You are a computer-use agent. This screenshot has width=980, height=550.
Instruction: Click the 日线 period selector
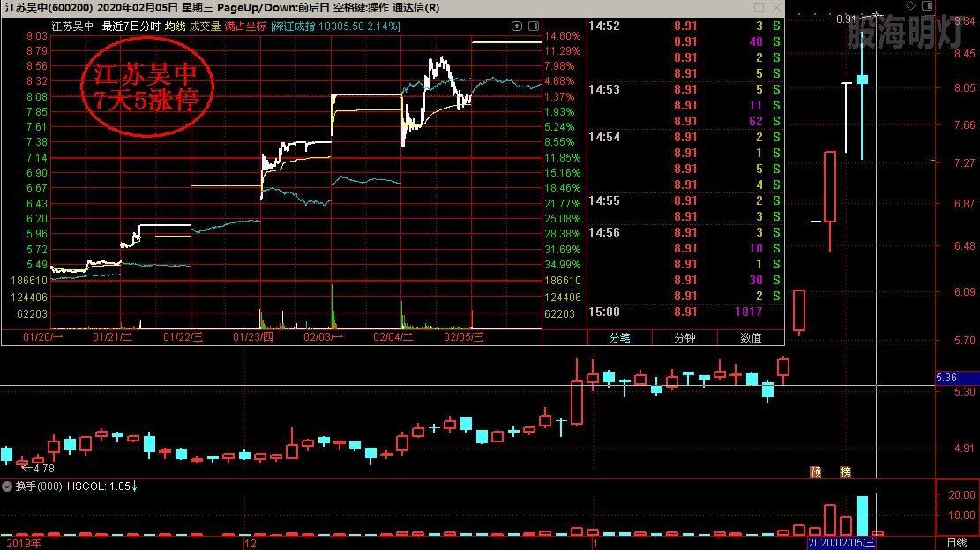click(957, 542)
